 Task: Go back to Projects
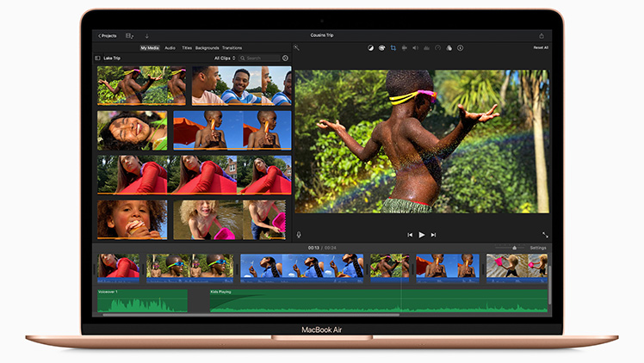108,35
